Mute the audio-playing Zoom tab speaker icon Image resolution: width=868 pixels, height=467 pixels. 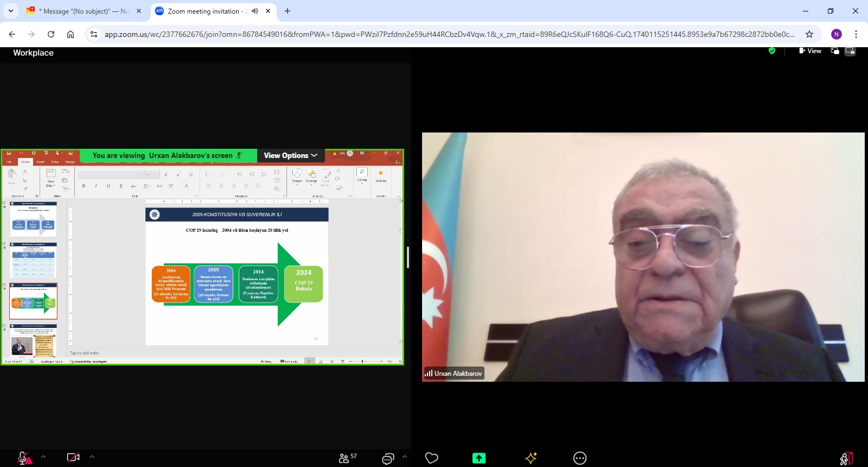pos(255,11)
